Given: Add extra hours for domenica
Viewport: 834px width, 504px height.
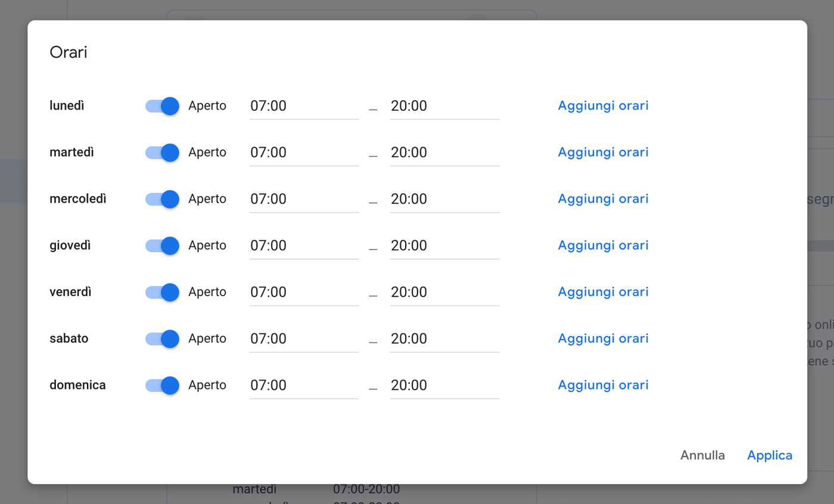Looking at the screenshot, I should click(x=603, y=385).
